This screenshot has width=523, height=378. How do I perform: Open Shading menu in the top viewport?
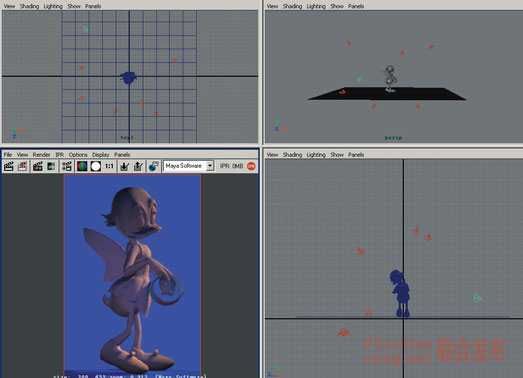29,6
